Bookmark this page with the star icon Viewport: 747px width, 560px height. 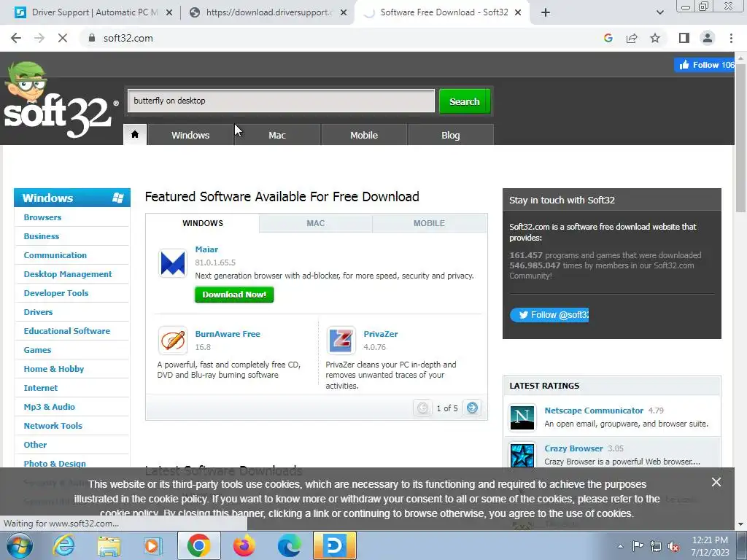[x=655, y=38]
